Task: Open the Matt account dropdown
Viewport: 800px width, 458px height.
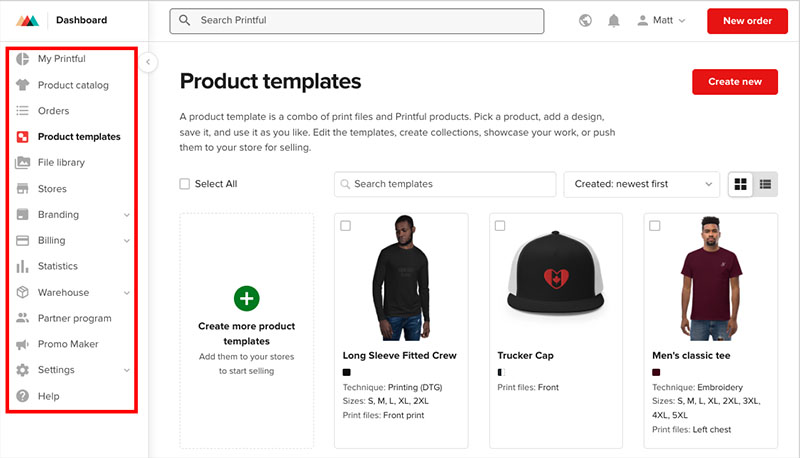Action: (661, 20)
